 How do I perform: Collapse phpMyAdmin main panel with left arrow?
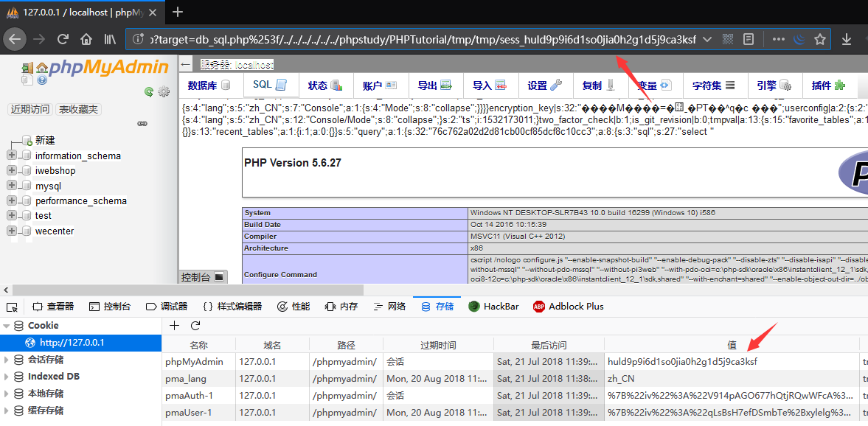(x=187, y=63)
